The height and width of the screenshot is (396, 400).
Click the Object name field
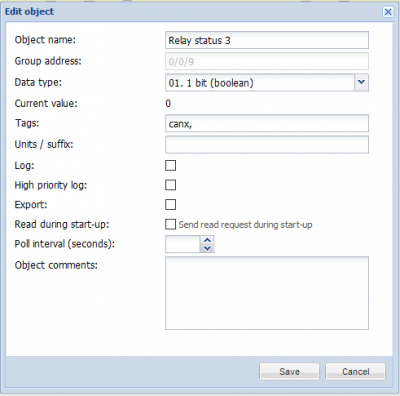pyautogui.click(x=267, y=40)
